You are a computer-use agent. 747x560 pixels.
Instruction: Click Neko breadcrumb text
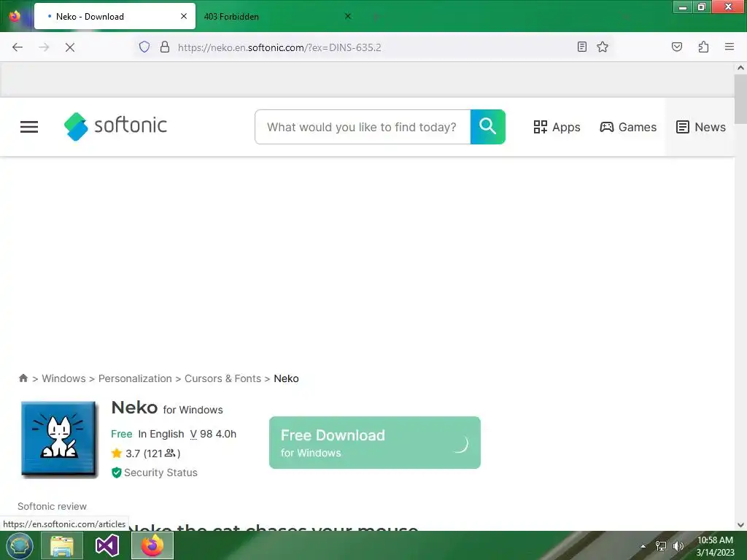click(286, 378)
